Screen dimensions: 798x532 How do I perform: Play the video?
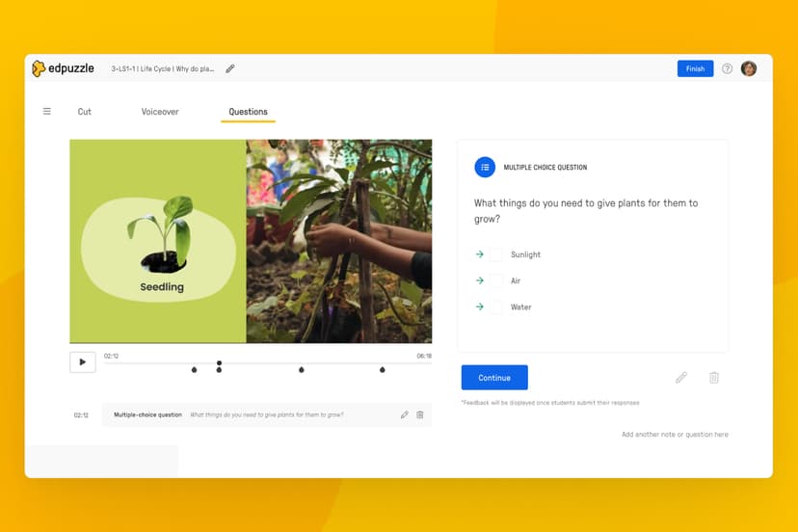coord(83,362)
